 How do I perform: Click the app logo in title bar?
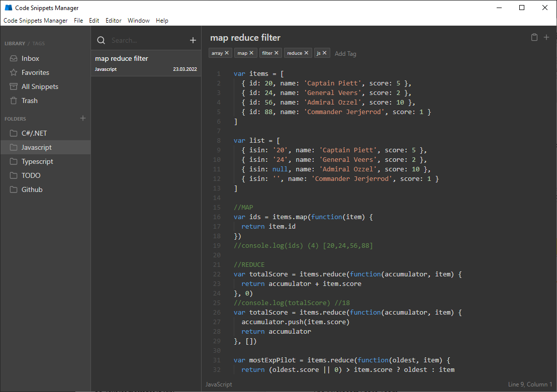click(8, 8)
